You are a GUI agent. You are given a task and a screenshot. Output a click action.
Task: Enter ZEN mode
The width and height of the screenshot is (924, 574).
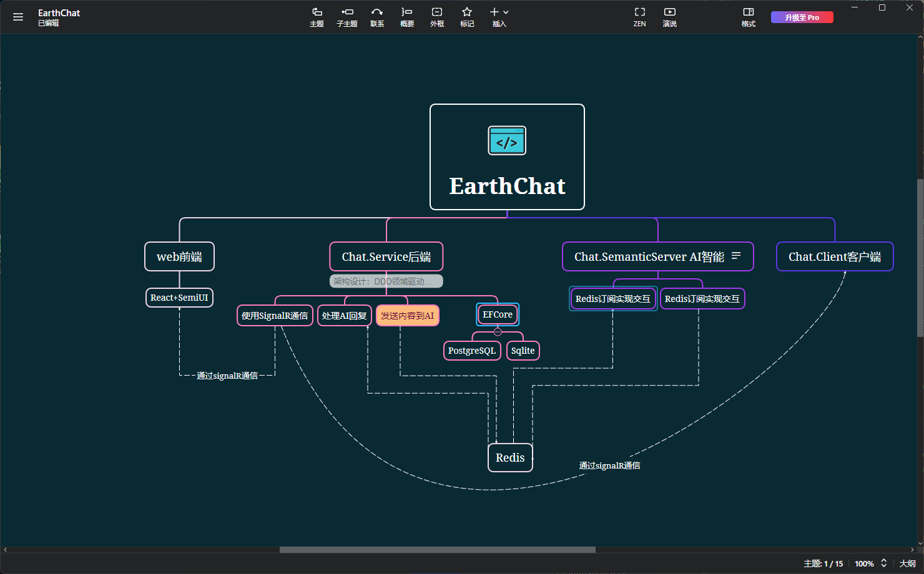[639, 17]
